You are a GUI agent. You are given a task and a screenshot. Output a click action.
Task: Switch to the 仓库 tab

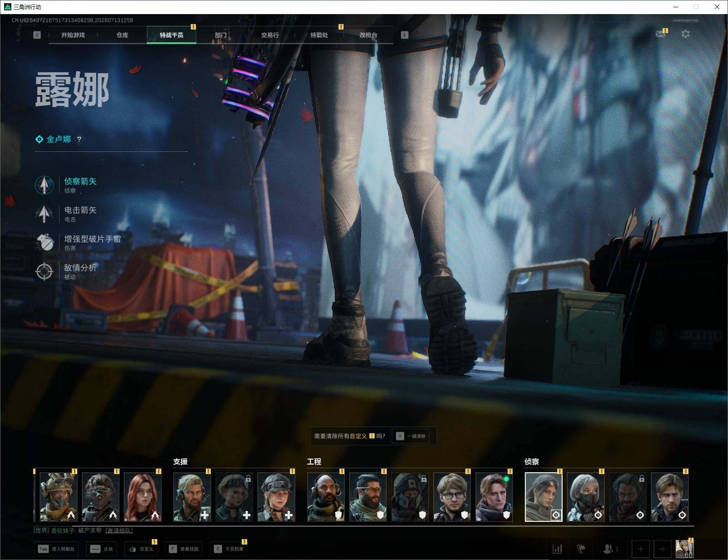click(x=122, y=35)
